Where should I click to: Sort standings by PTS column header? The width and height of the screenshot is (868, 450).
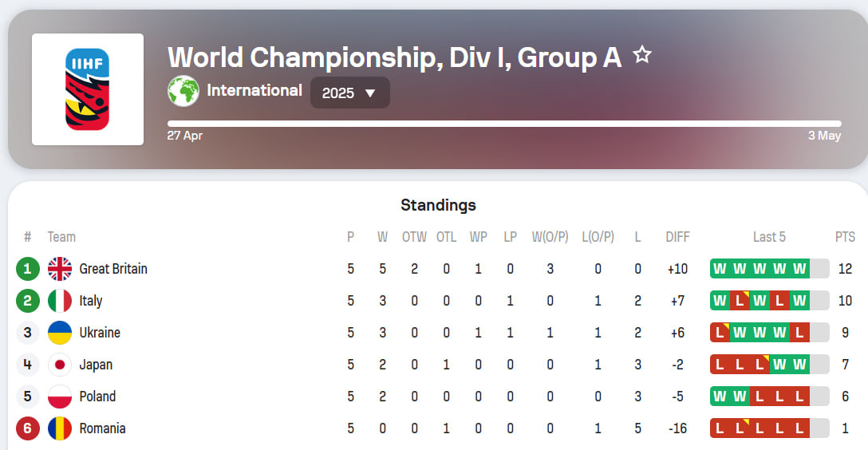(x=845, y=237)
